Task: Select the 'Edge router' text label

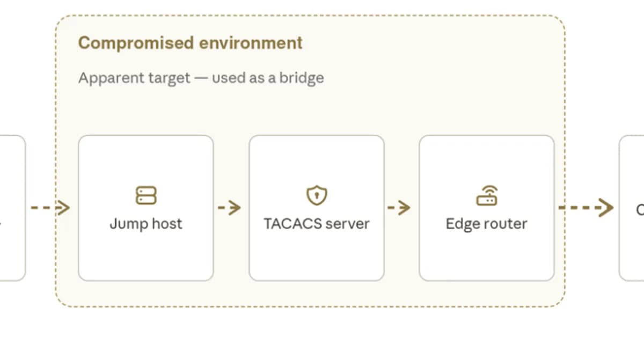Action: click(x=487, y=223)
